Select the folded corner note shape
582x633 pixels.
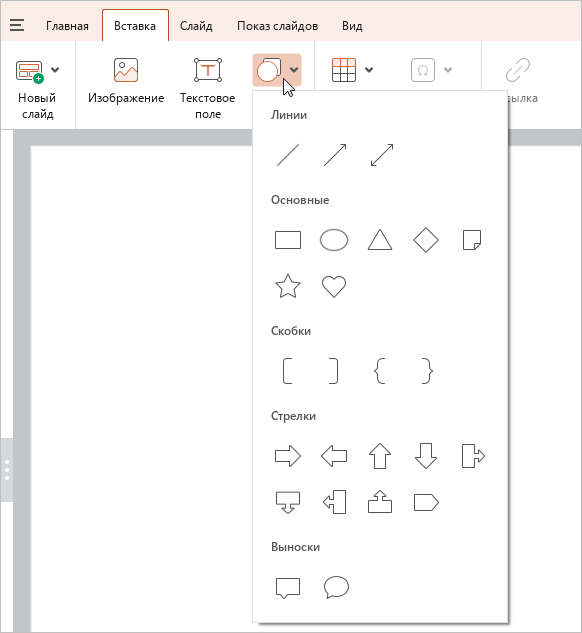point(472,240)
